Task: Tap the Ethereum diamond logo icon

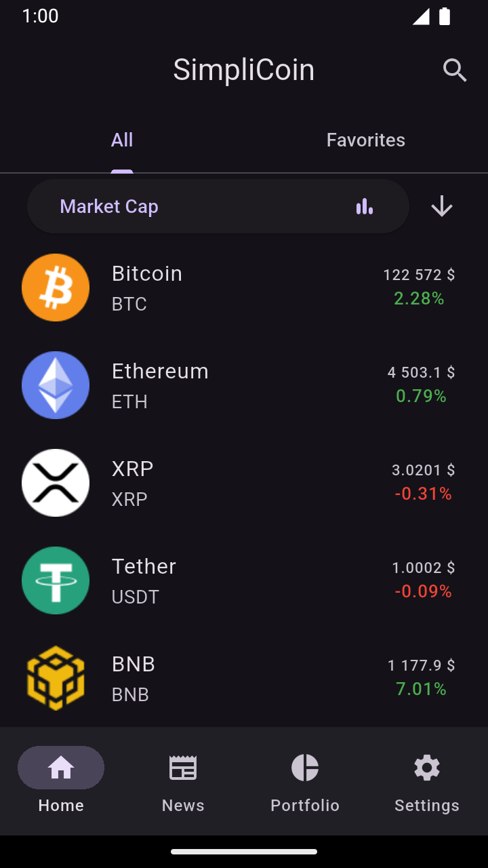Action: pyautogui.click(x=56, y=385)
